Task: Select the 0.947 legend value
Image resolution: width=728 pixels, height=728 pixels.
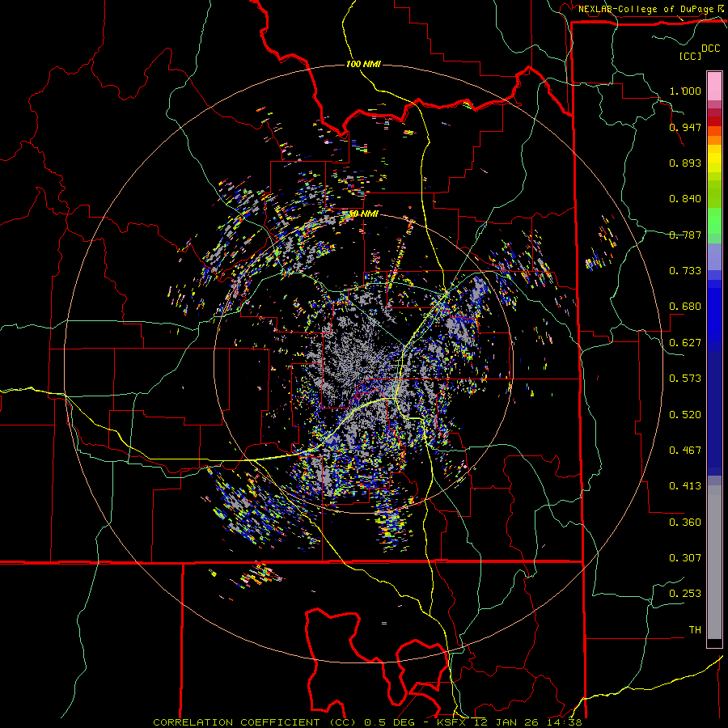Action: click(685, 127)
